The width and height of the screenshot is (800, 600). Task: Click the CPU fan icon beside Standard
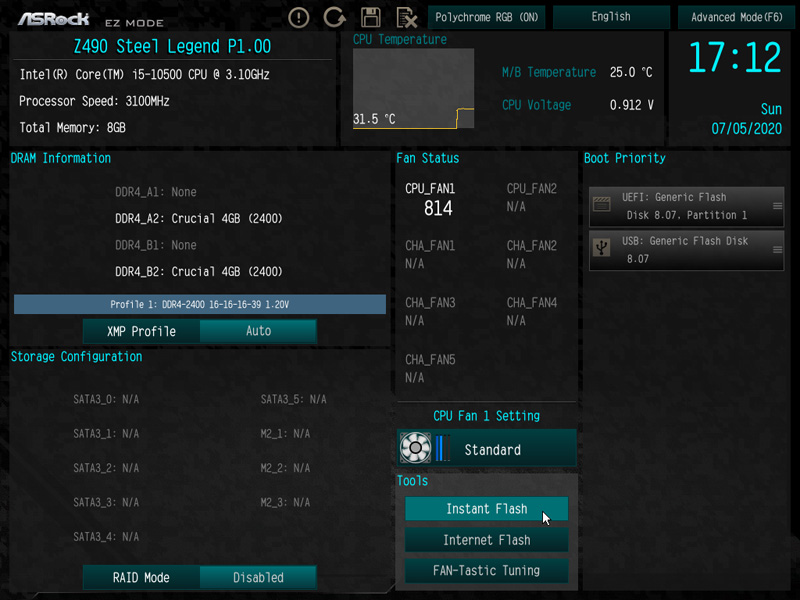415,448
